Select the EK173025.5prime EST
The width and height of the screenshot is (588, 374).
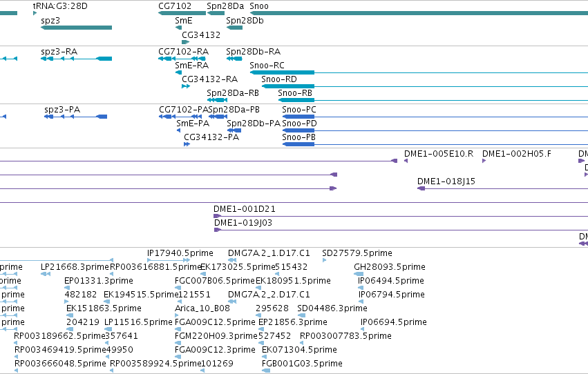tap(202, 274)
